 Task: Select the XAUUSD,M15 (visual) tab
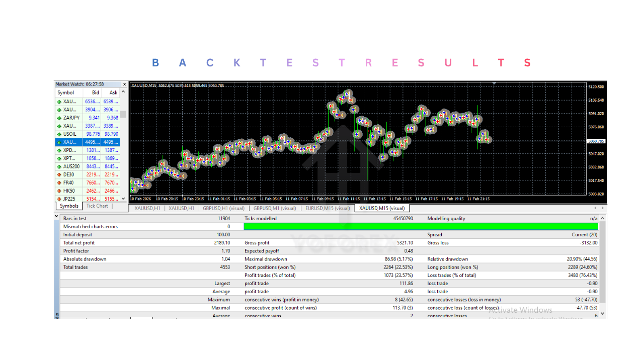(x=381, y=208)
